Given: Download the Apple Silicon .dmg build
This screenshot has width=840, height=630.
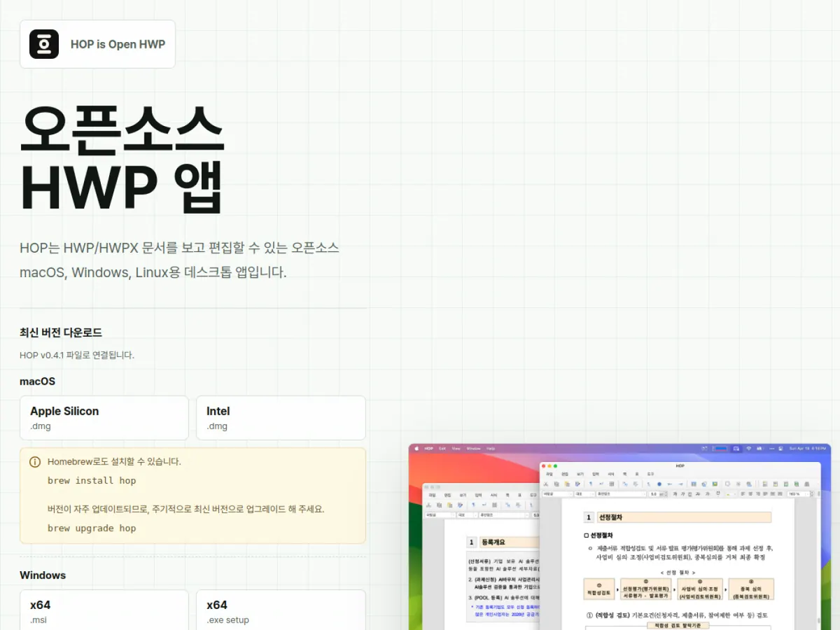Looking at the screenshot, I should coord(104,418).
